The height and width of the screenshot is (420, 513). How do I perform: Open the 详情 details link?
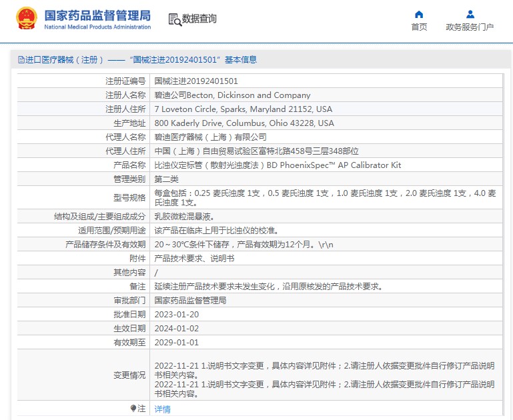[x=162, y=409]
